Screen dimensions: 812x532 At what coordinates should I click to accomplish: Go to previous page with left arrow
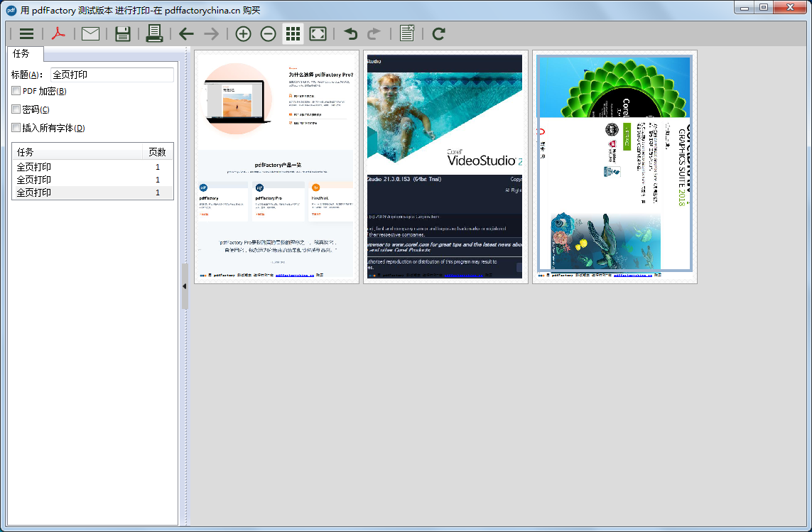[186, 33]
